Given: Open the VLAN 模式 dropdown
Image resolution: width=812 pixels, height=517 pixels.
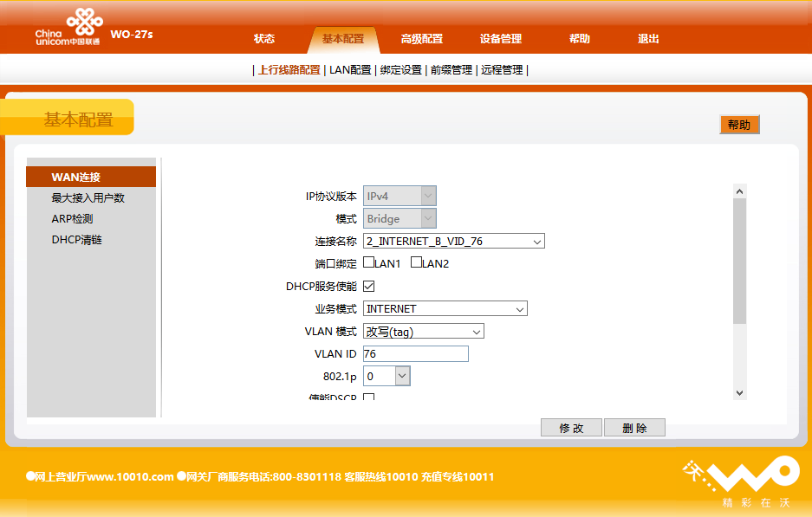Looking at the screenshot, I should tap(424, 332).
